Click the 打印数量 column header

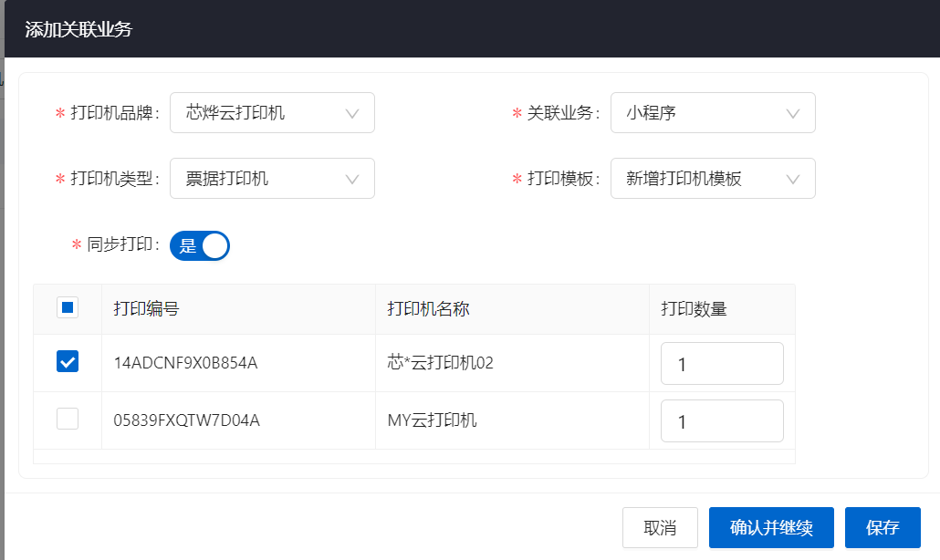pos(722,309)
